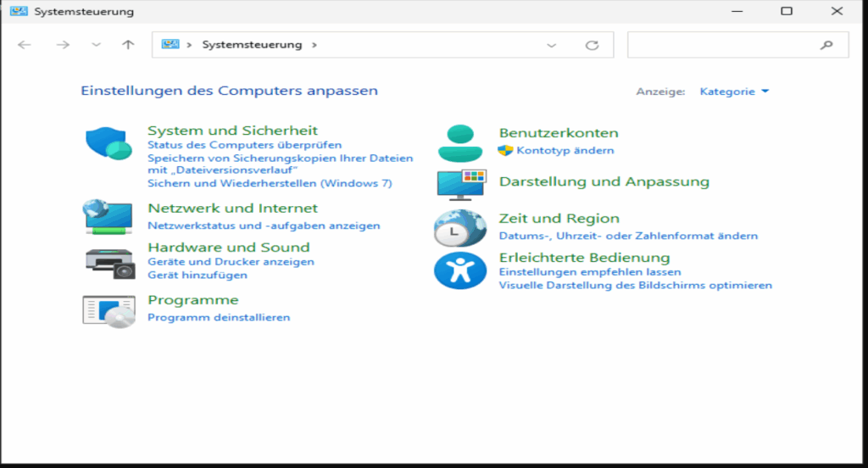Click the forward arrow navigation button
The image size is (868, 468).
63,45
